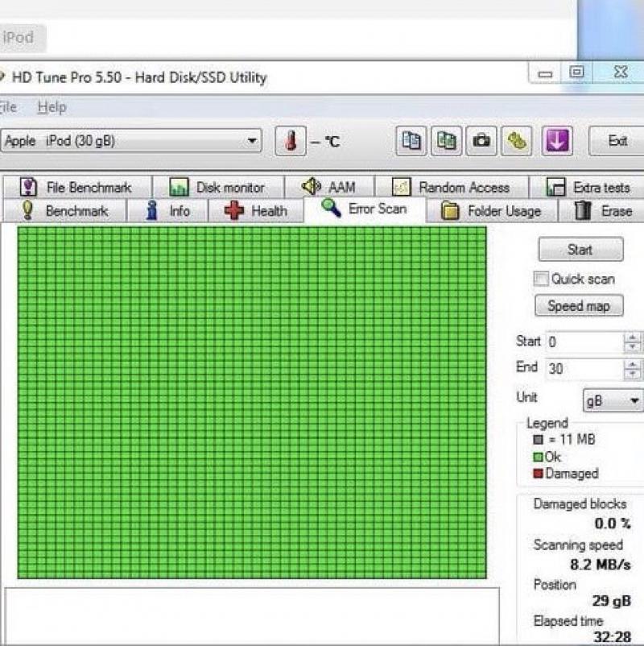This screenshot has height=646, width=644.
Task: Decrease the End value with down arrow
Action: (633, 374)
